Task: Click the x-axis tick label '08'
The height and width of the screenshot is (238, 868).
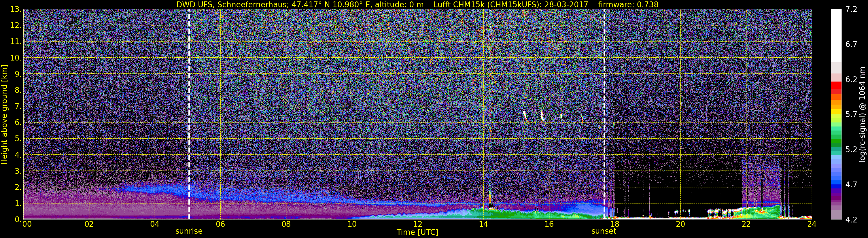Action: tap(286, 224)
